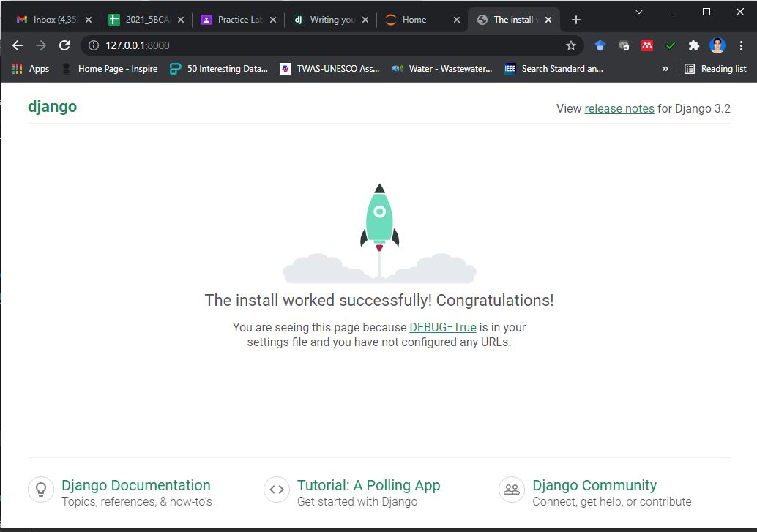Click 'Topics, references, & how-to's' text
The height and width of the screenshot is (532, 757).
(137, 501)
